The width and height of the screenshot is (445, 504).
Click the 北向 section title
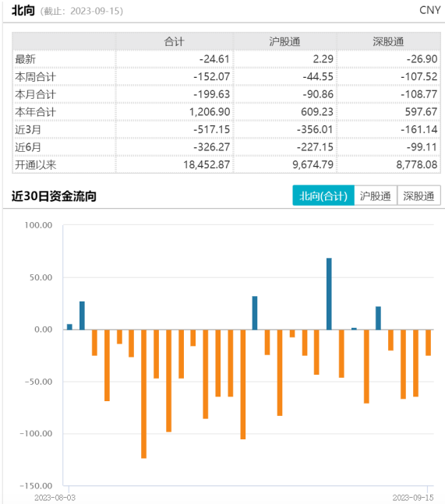click(x=23, y=11)
